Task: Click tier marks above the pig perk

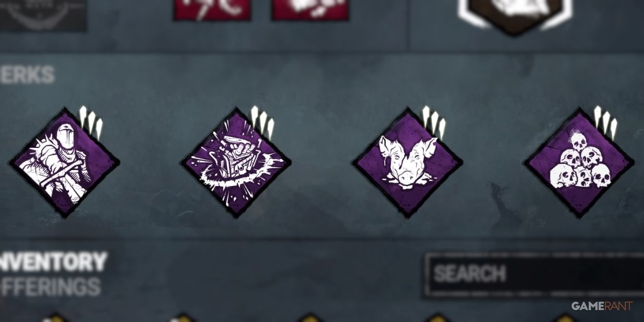Action: click(x=434, y=123)
